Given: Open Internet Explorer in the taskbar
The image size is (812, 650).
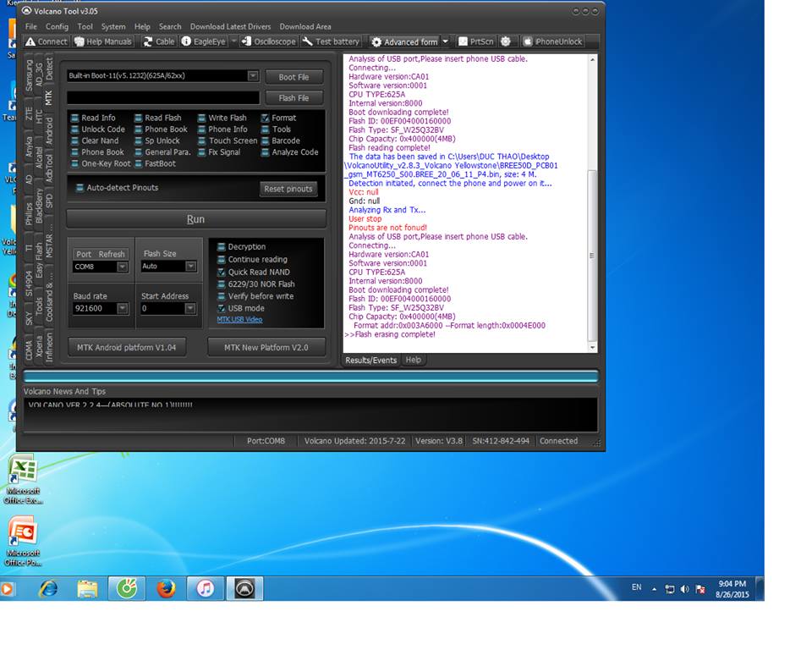Looking at the screenshot, I should click(49, 589).
